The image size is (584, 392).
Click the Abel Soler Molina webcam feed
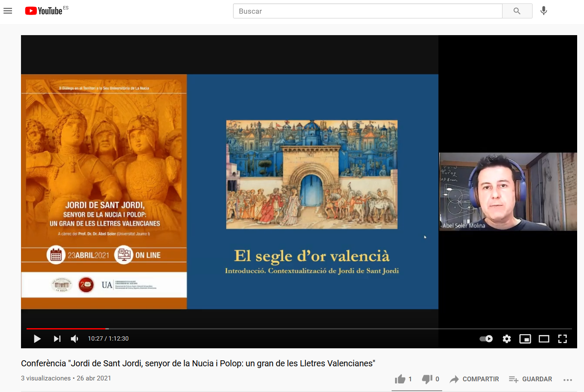pos(508,192)
